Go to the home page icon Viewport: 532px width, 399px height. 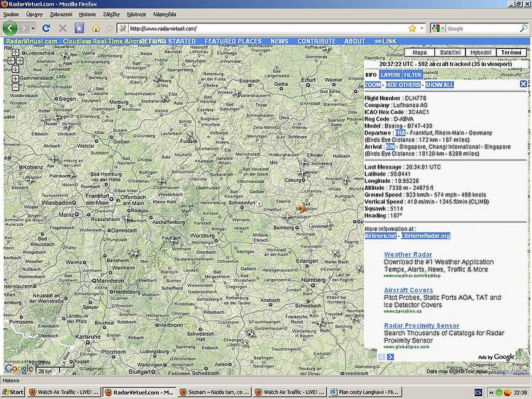pyautogui.click(x=96, y=28)
